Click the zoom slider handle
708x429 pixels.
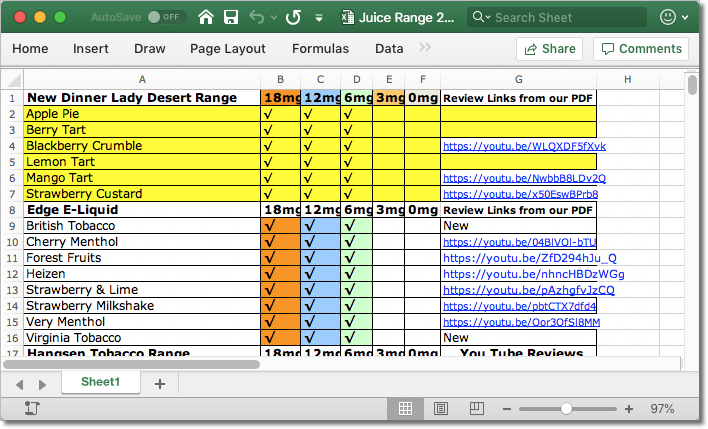click(x=567, y=409)
